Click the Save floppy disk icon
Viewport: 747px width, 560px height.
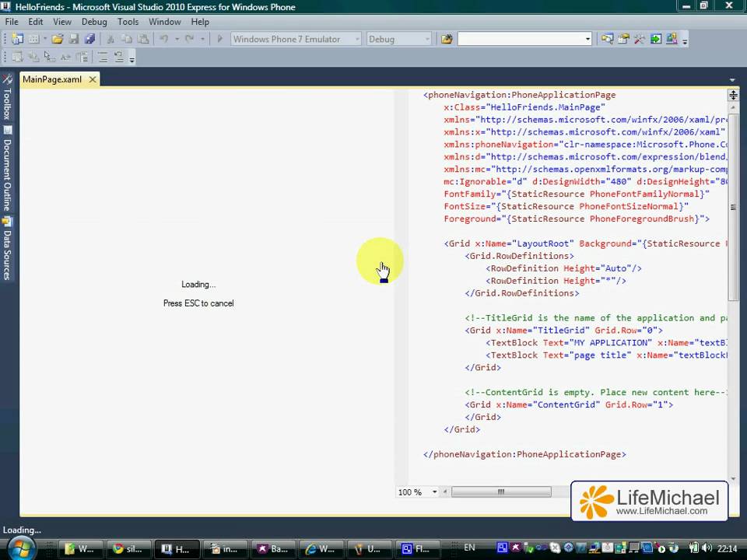coord(73,39)
